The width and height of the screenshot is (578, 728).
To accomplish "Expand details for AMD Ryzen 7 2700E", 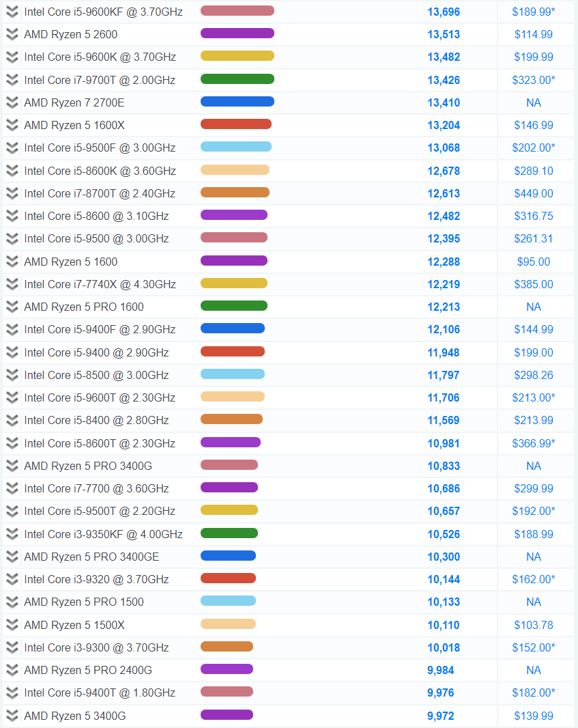I will pos(12,102).
